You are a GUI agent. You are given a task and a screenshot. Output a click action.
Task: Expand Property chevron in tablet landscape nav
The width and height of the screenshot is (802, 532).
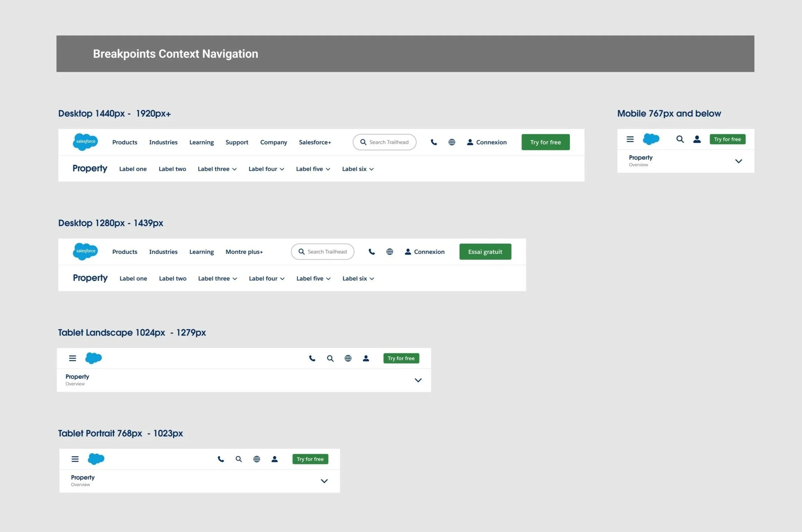click(x=418, y=380)
